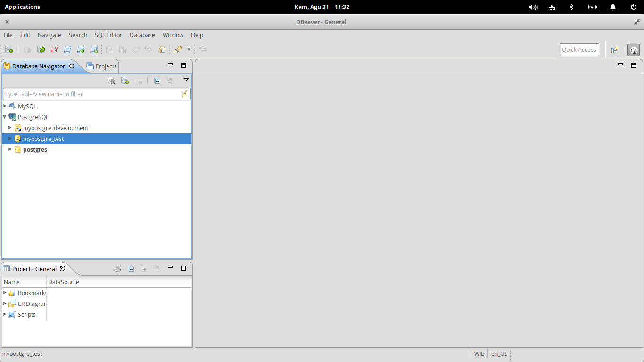Collapse All in the Project - General panel
Viewport: 644px width, 362px height.
click(131, 269)
